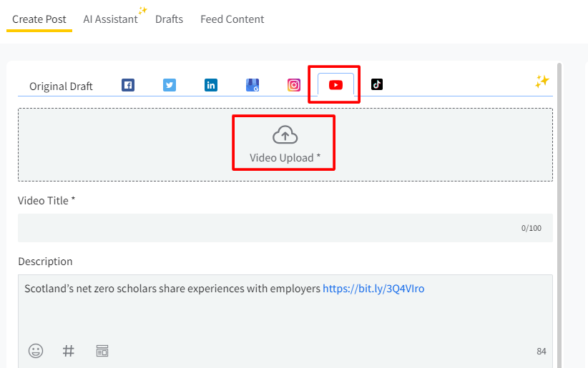Click the cloud upload icon
588x368 pixels.
click(285, 135)
